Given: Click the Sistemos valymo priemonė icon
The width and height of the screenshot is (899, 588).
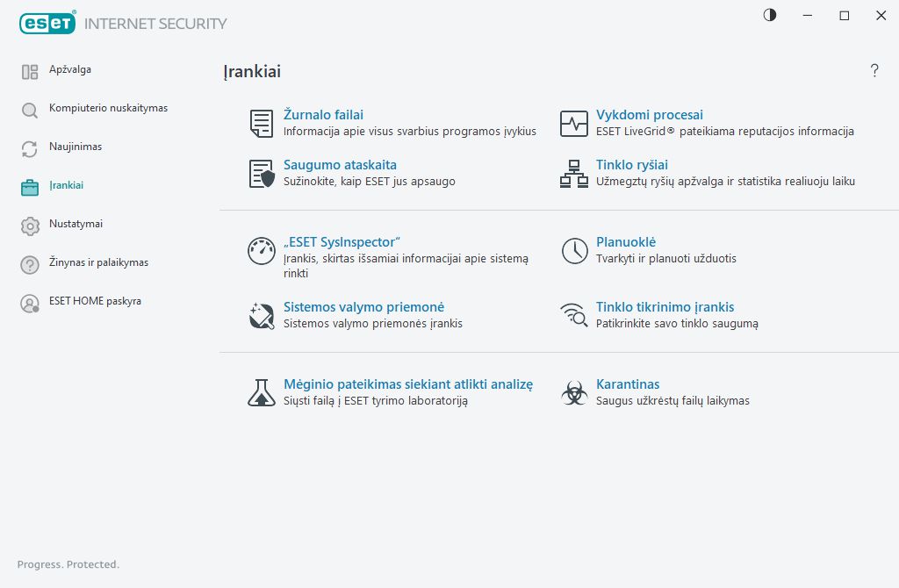Looking at the screenshot, I should 261,316.
